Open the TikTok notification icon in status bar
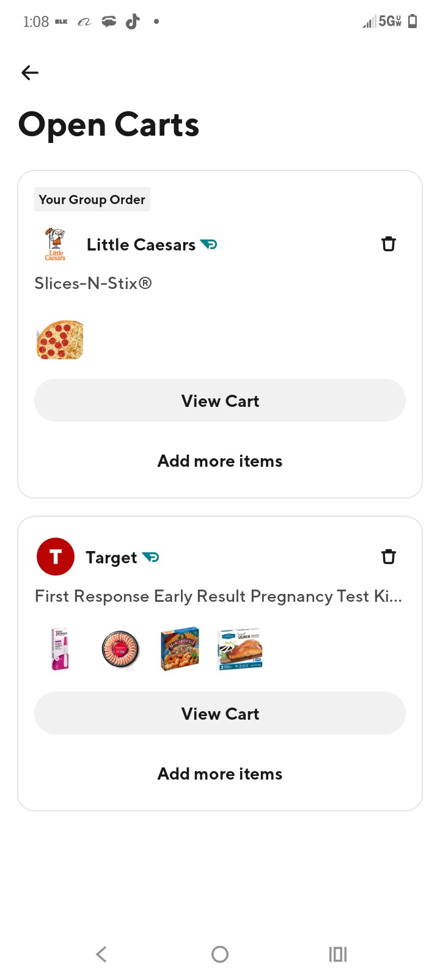The width and height of the screenshot is (440, 980). click(x=133, y=21)
